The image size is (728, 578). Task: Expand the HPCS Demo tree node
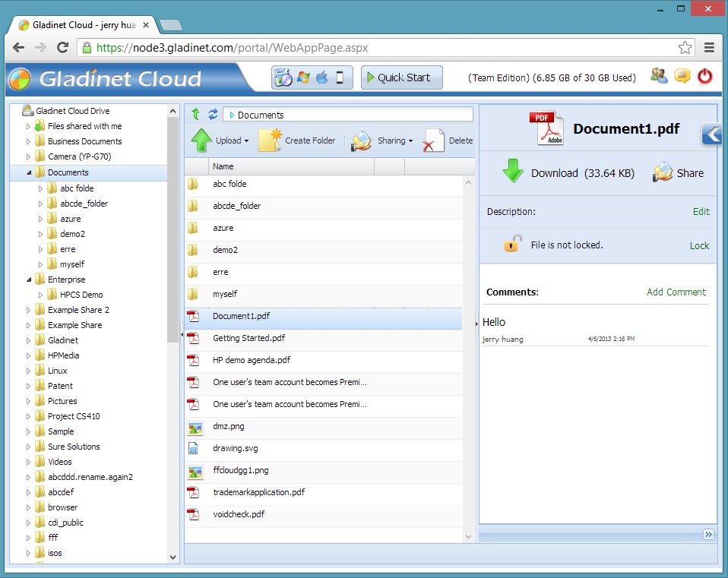click(41, 295)
